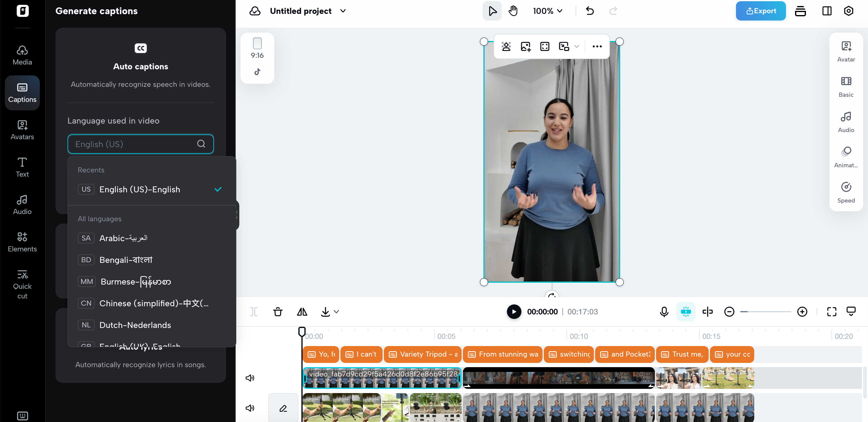Open the Speed settings panel
This screenshot has width=868, height=422.
click(x=846, y=192)
